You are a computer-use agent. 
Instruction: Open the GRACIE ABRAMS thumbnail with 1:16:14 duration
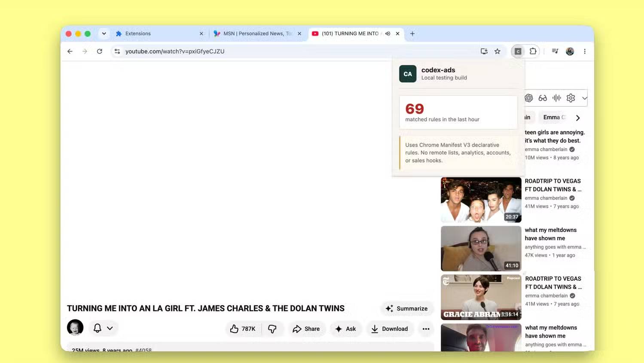click(x=481, y=297)
